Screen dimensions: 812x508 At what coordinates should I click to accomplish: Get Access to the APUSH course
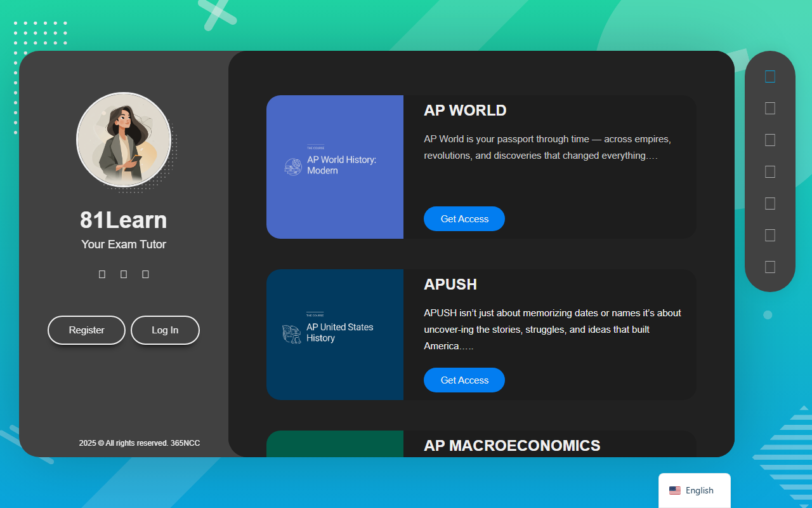tap(464, 380)
